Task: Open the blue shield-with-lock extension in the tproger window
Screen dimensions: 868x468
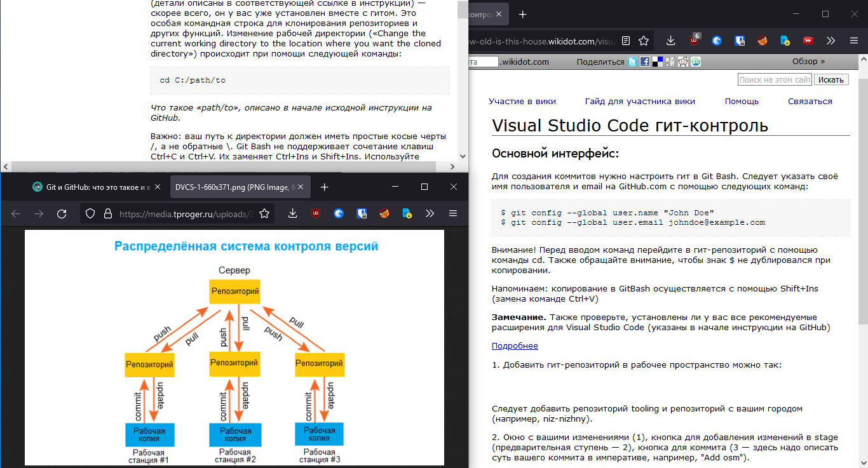Action: 361,214
